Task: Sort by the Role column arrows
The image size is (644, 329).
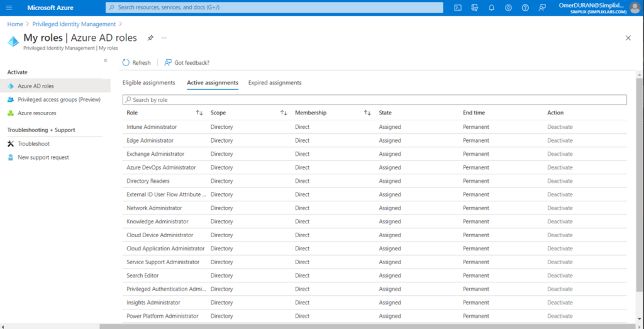Action: 199,113
